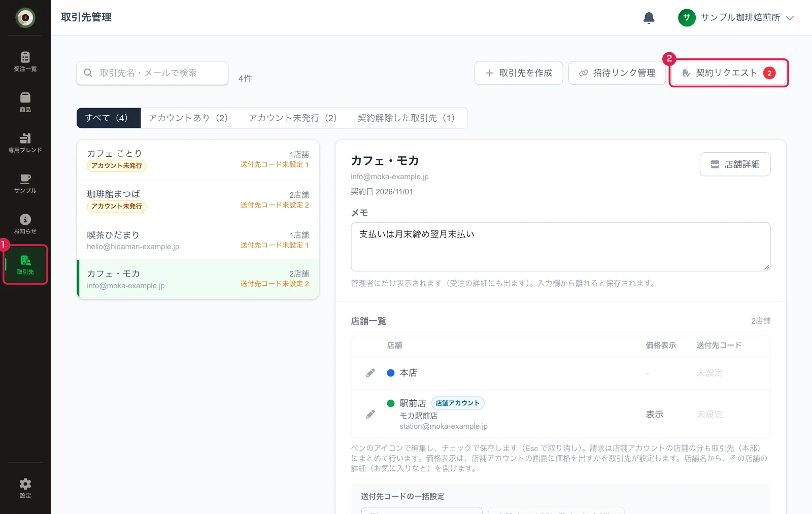The height and width of the screenshot is (514, 812).
Task: Open 契約リクエスト button
Action: (729, 73)
